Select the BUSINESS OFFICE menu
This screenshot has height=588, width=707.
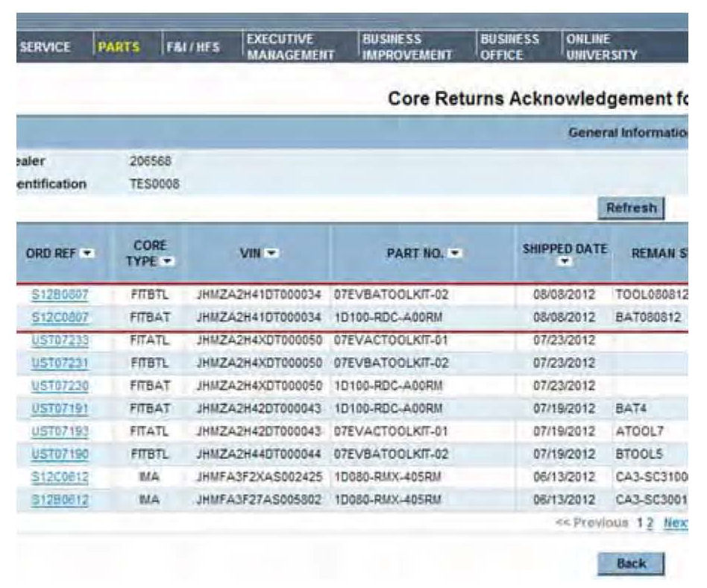(510, 47)
